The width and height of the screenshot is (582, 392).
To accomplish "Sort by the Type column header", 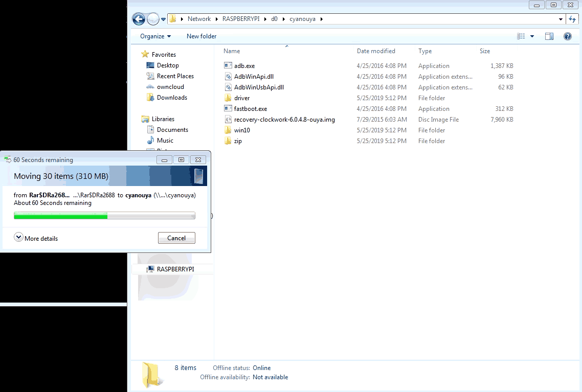I will click(x=425, y=51).
